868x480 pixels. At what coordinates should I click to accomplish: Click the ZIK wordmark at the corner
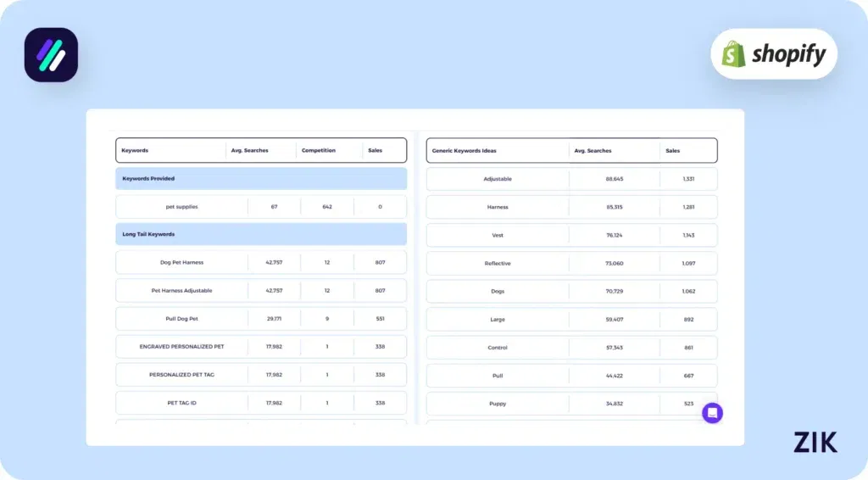[x=815, y=443]
